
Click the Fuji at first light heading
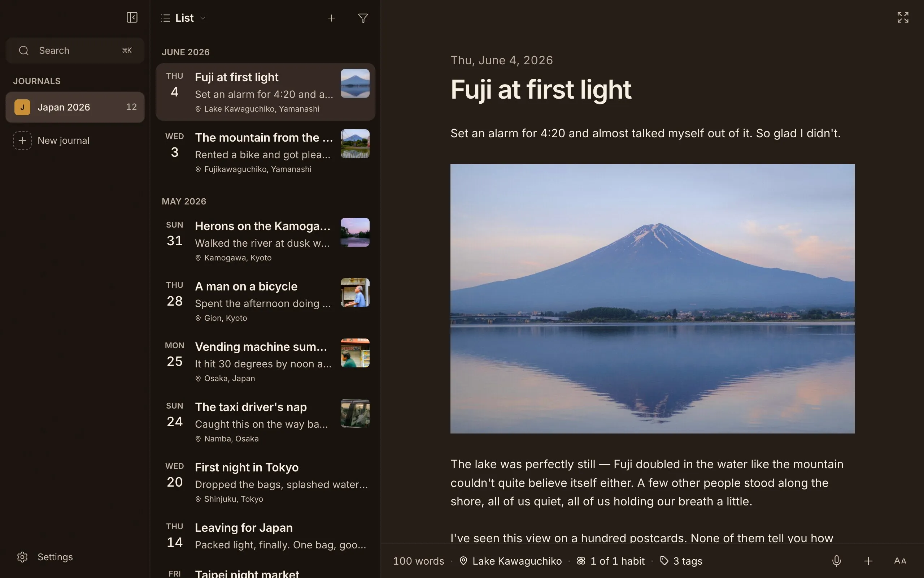[541, 90]
